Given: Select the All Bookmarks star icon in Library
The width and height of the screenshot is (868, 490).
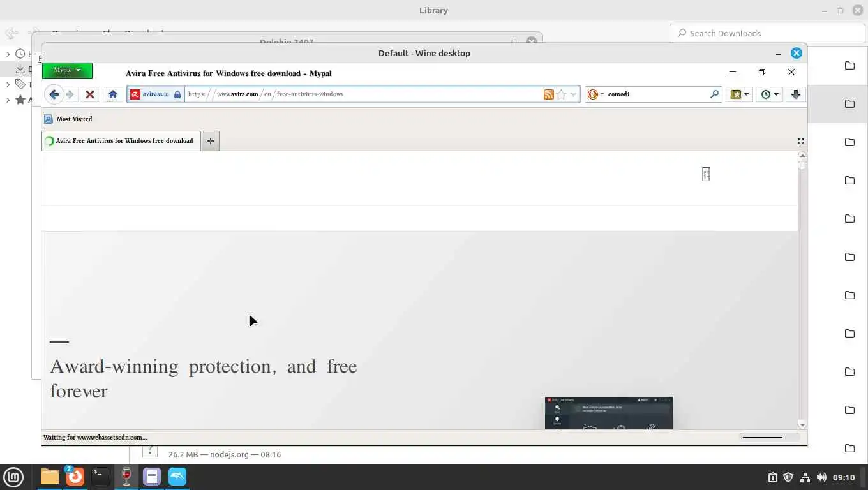Looking at the screenshot, I should point(20,100).
